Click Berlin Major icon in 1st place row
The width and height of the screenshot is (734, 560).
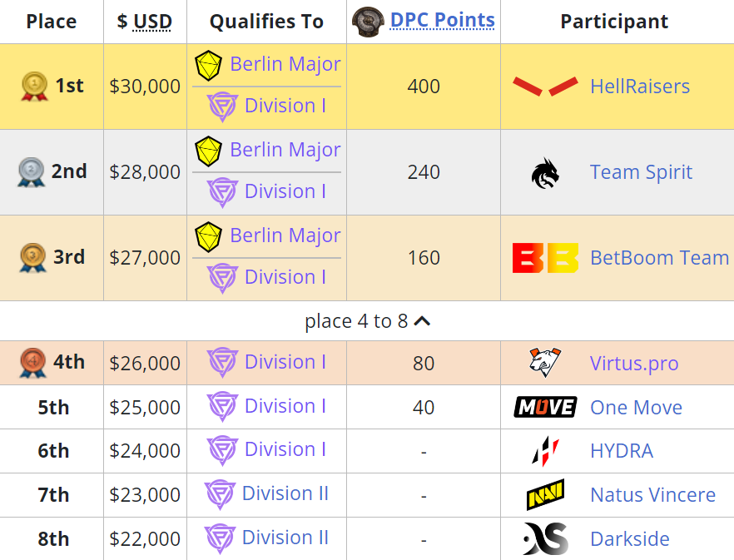click(209, 64)
